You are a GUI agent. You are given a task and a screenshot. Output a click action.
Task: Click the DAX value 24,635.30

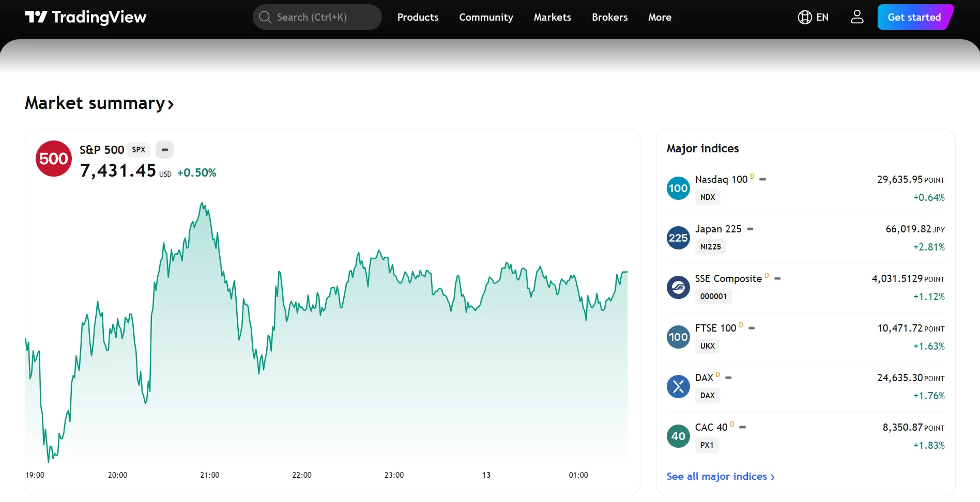pos(899,378)
